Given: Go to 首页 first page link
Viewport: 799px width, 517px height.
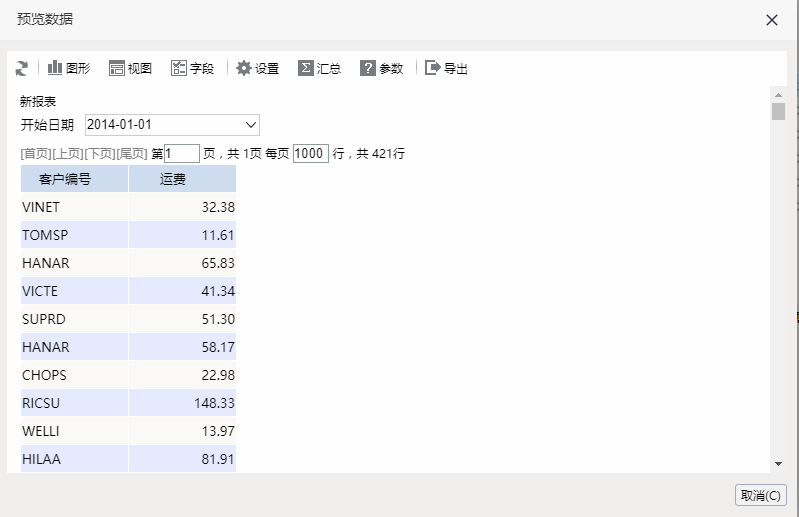Looking at the screenshot, I should (x=36, y=154).
